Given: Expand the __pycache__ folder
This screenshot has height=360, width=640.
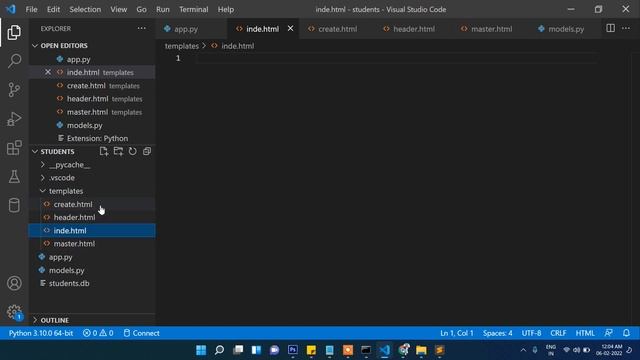Looking at the screenshot, I should [x=42, y=164].
